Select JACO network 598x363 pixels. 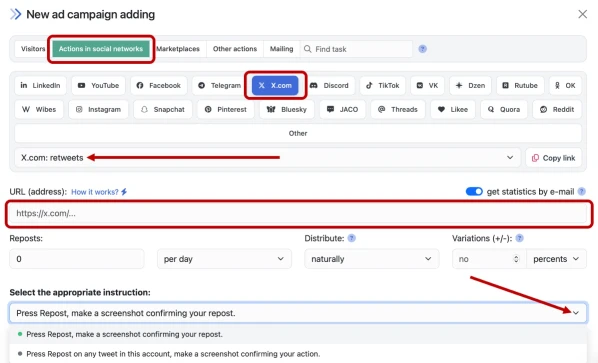click(x=342, y=109)
